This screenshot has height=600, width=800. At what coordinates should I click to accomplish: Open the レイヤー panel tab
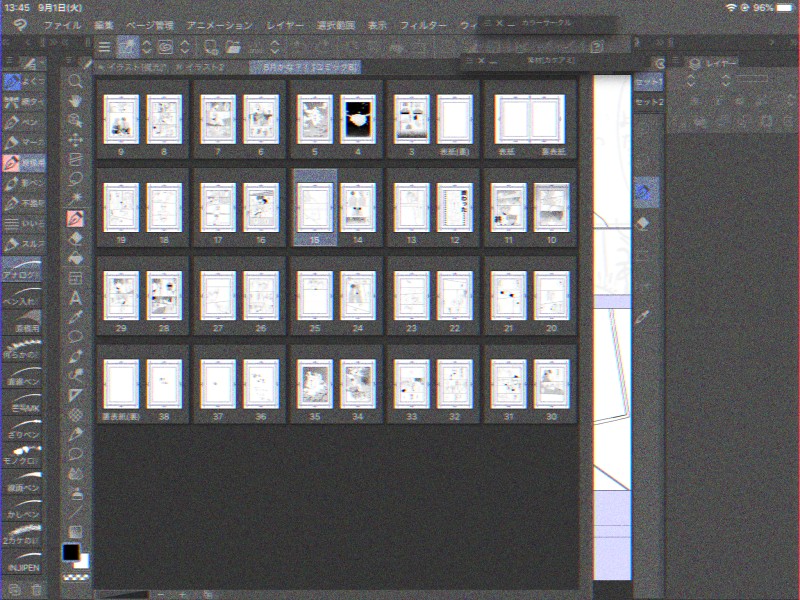point(713,63)
